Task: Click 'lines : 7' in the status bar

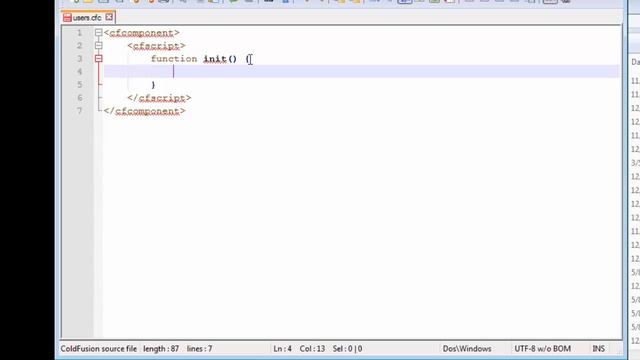Action: [199, 349]
